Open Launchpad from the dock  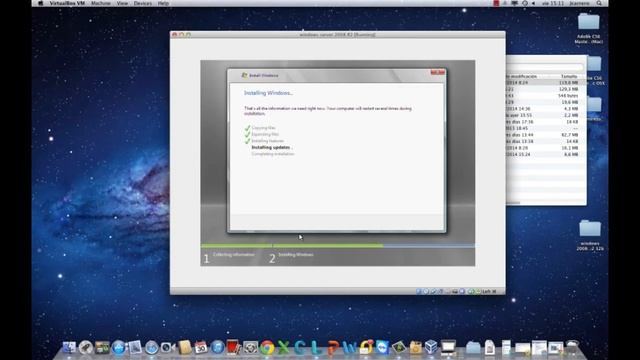click(x=85, y=347)
